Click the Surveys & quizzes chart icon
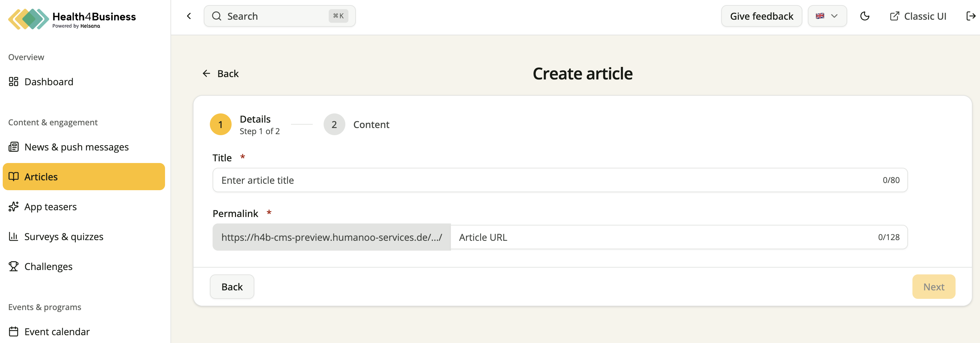Viewport: 980px width, 343px height. [x=14, y=236]
